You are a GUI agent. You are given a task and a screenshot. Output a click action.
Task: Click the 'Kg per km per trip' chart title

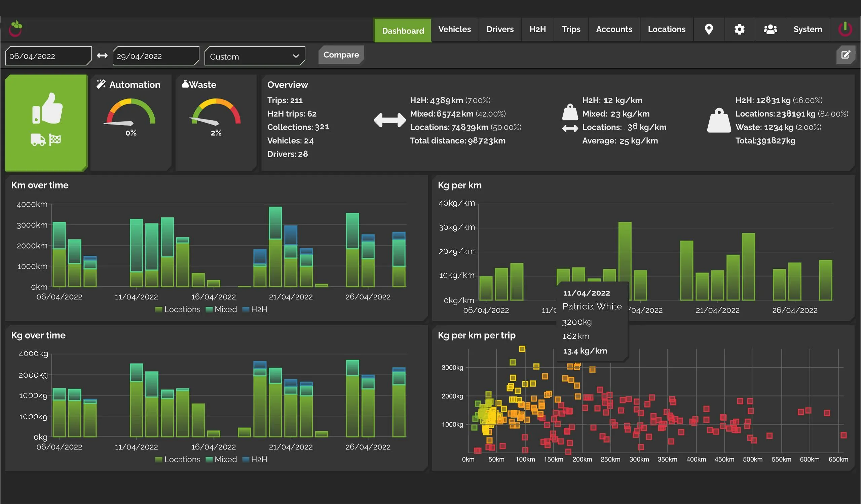pyautogui.click(x=477, y=335)
